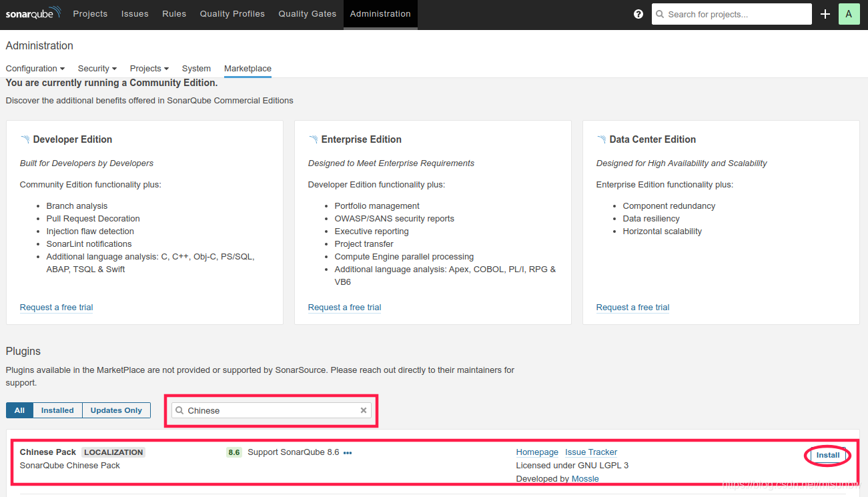Request a free trial of Enterprise Edition

(345, 308)
